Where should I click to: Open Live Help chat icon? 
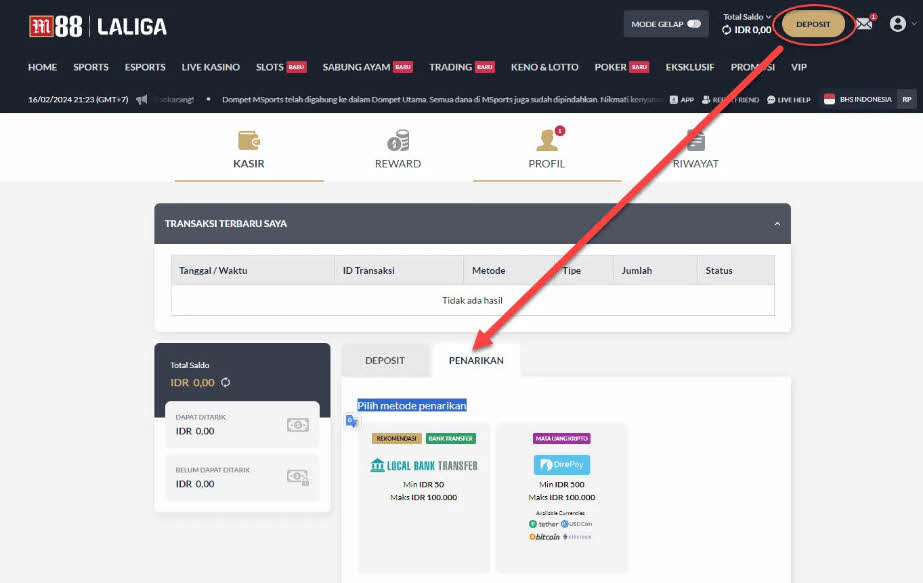pyautogui.click(x=772, y=100)
